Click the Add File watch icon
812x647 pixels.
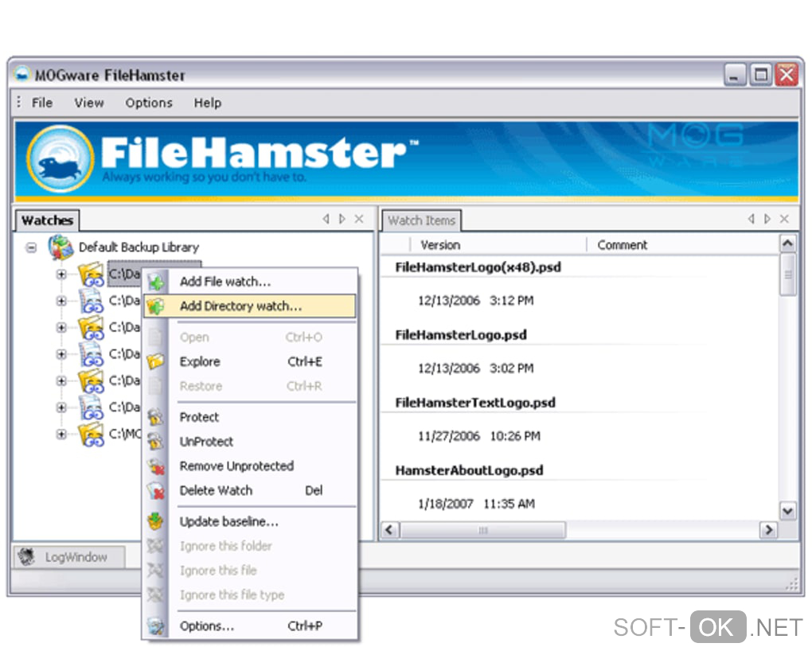click(156, 283)
